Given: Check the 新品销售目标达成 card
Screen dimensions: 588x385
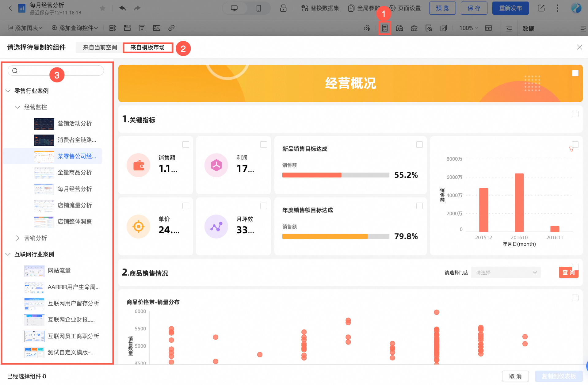Looking at the screenshot, I should [x=419, y=144].
